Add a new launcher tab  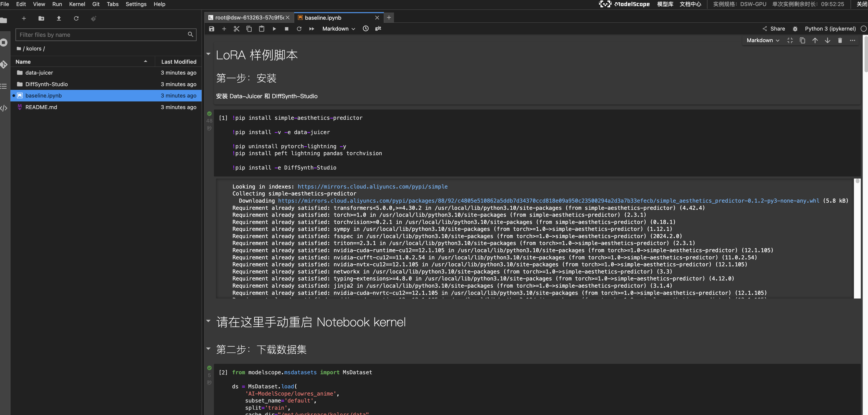coord(388,18)
